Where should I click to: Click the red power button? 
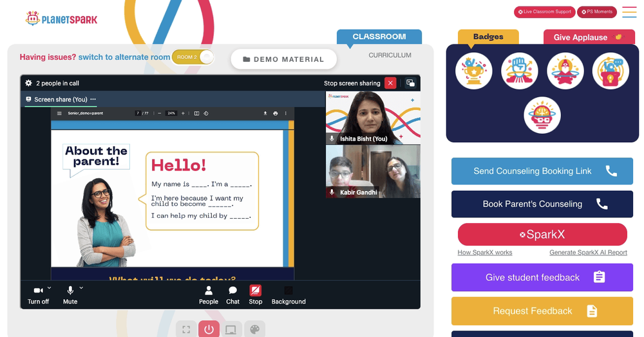coord(209,329)
